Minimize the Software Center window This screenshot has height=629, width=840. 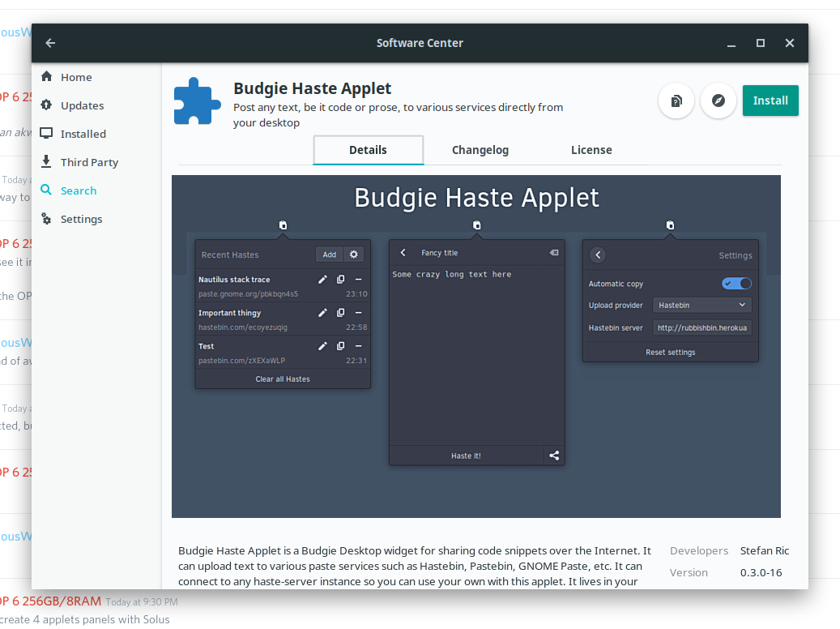[731, 43]
